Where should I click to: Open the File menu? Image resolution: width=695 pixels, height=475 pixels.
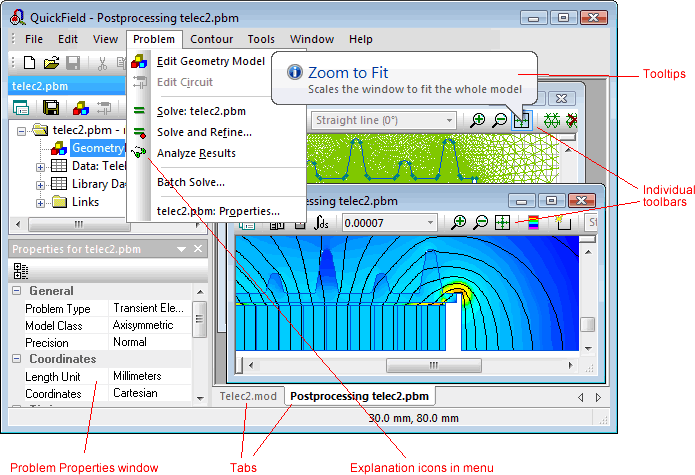34,39
